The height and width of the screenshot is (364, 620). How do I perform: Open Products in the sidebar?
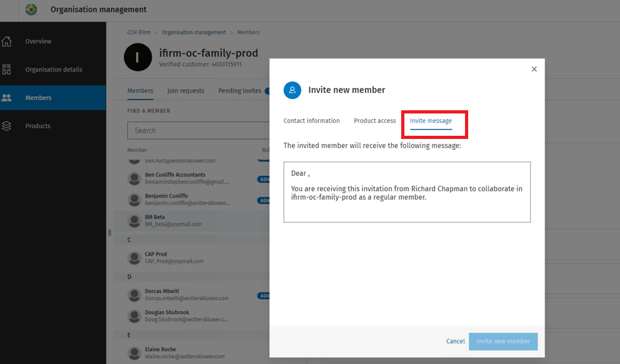pyautogui.click(x=53, y=126)
